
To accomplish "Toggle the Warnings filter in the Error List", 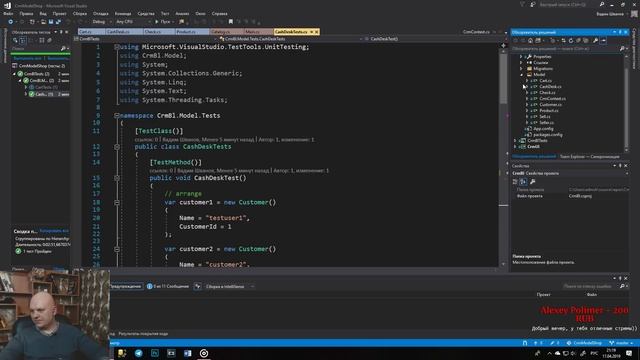I will point(126,287).
